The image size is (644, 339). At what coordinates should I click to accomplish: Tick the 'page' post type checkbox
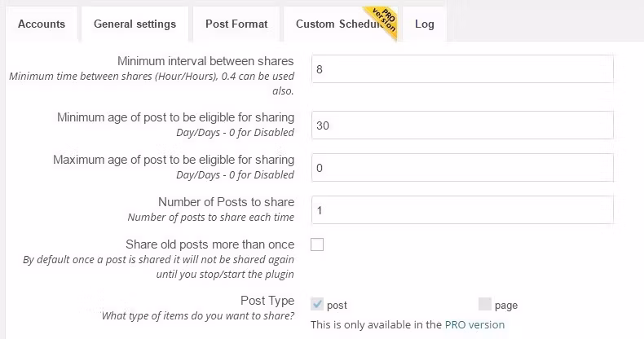pos(485,305)
